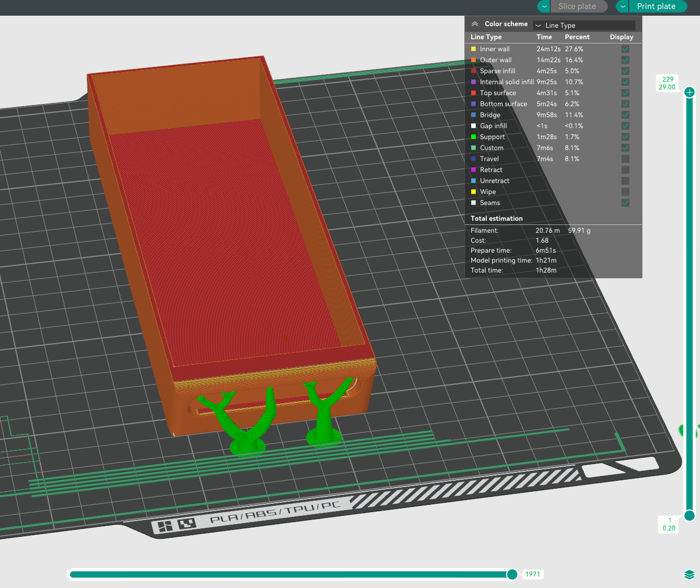Uncheck Top surface display checkbox

pyautogui.click(x=625, y=93)
